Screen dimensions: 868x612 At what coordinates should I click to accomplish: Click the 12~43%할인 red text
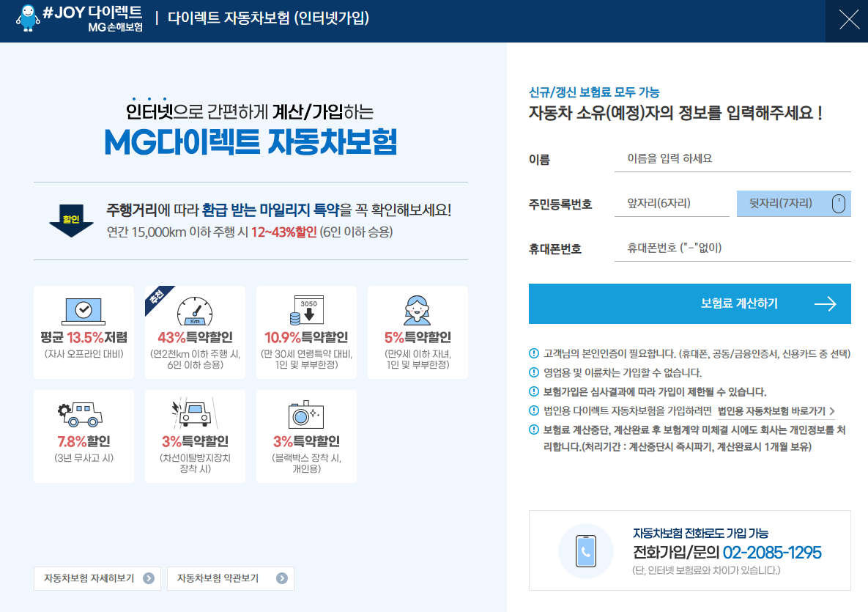point(284,232)
